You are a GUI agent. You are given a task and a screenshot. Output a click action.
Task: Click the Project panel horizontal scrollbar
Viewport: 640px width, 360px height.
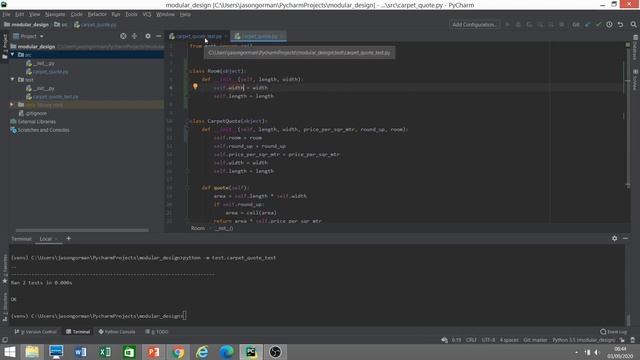[82, 230]
